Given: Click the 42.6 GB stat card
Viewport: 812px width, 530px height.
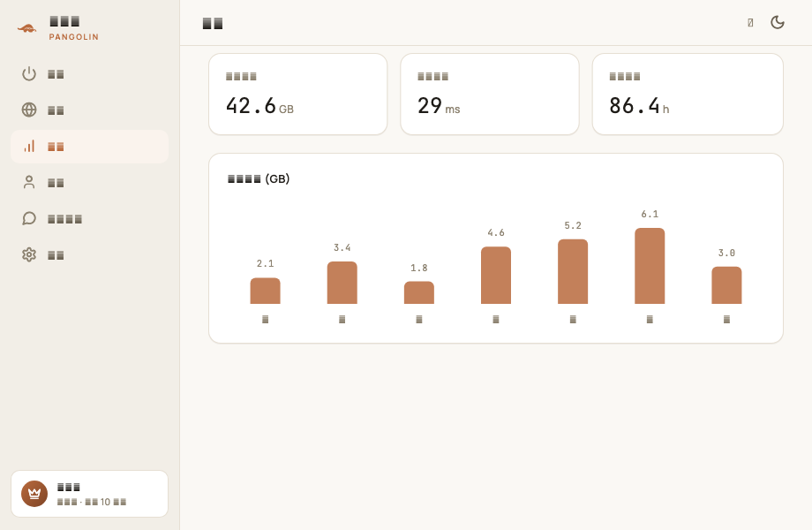Looking at the screenshot, I should click(x=297, y=94).
